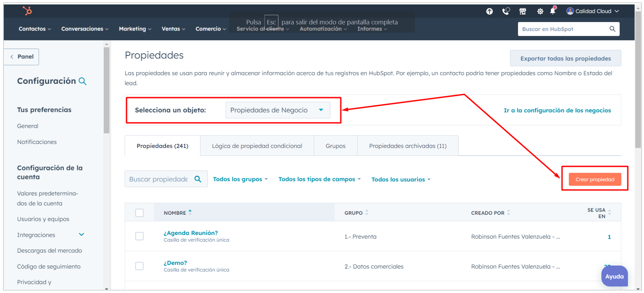Viewport: 644px width, 293px height.
Task: Open the Propiedades de Negocio dropdown
Action: 278,110
